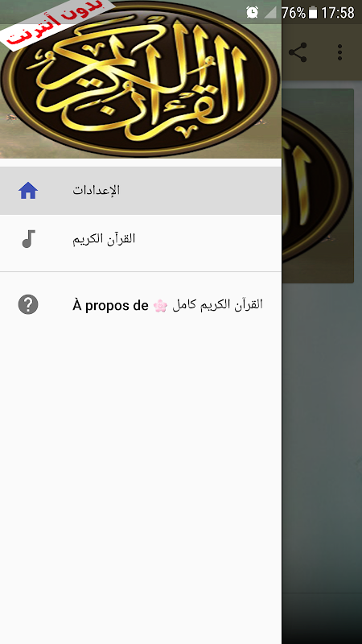Screen dimensions: 362x644
Task: Tap the pink flower emoji
Action: point(160,306)
